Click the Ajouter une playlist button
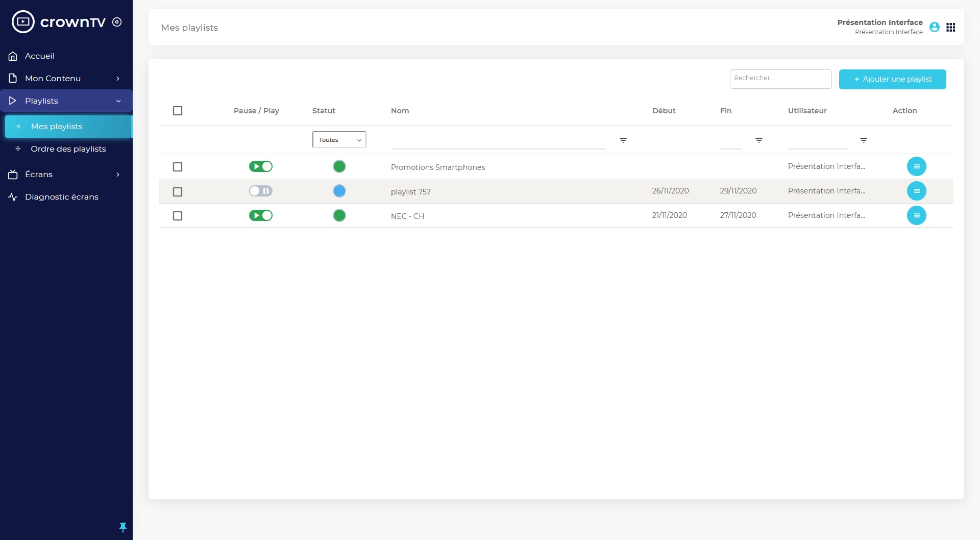 [892, 79]
